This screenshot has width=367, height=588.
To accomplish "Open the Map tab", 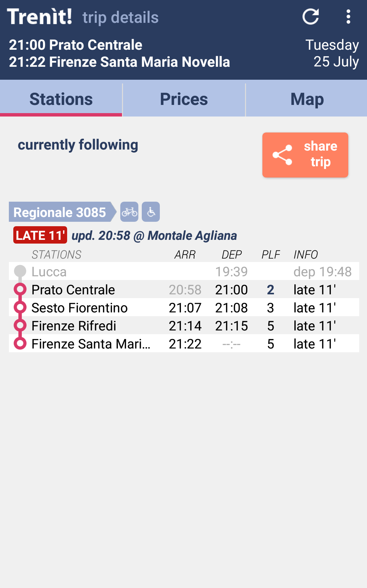I will (307, 99).
